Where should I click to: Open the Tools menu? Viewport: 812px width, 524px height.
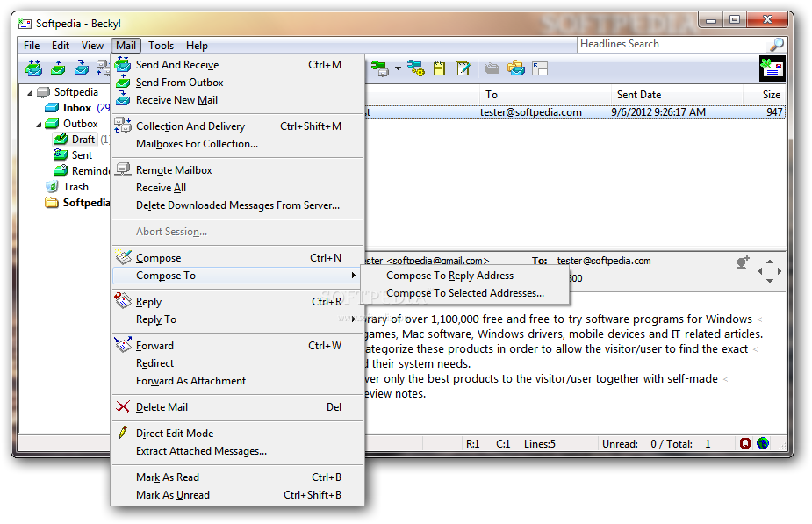coord(161,46)
